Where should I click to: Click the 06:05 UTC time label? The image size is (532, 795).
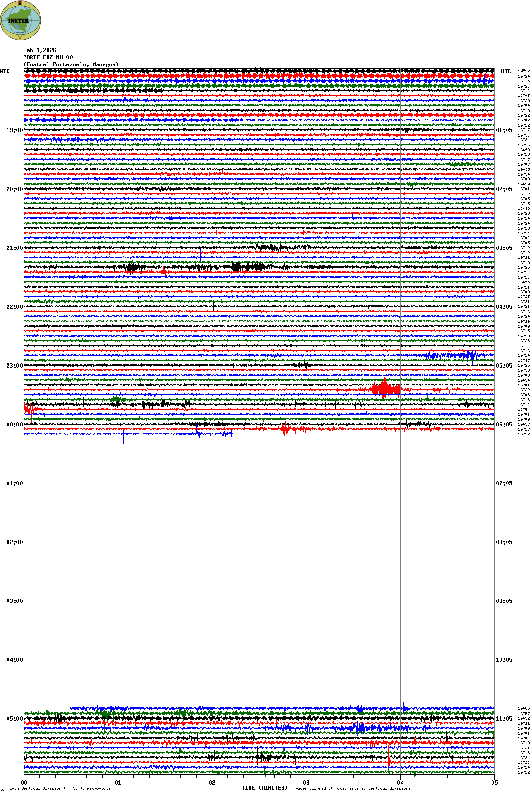[504, 425]
